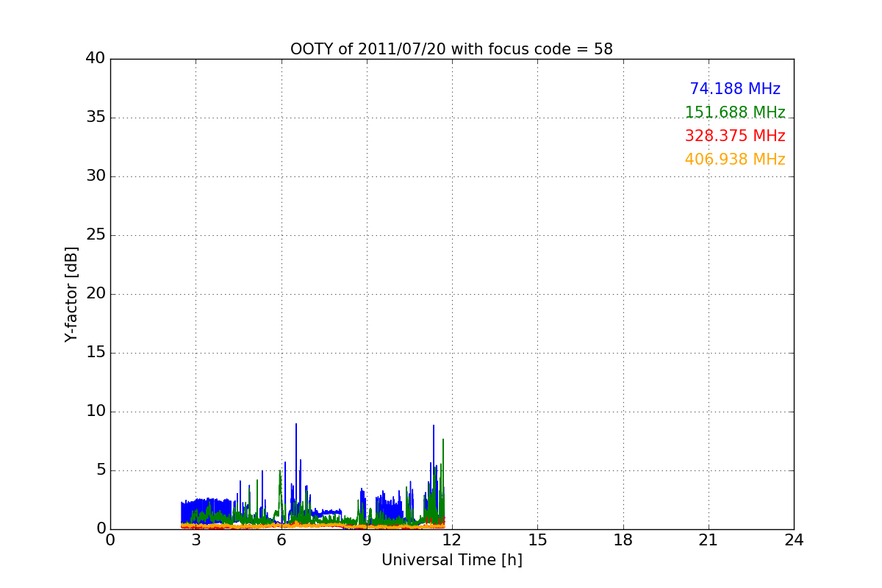Screen dimensions: 882x588
Task: Click the x-axis tick label 21
Action: click(x=709, y=539)
